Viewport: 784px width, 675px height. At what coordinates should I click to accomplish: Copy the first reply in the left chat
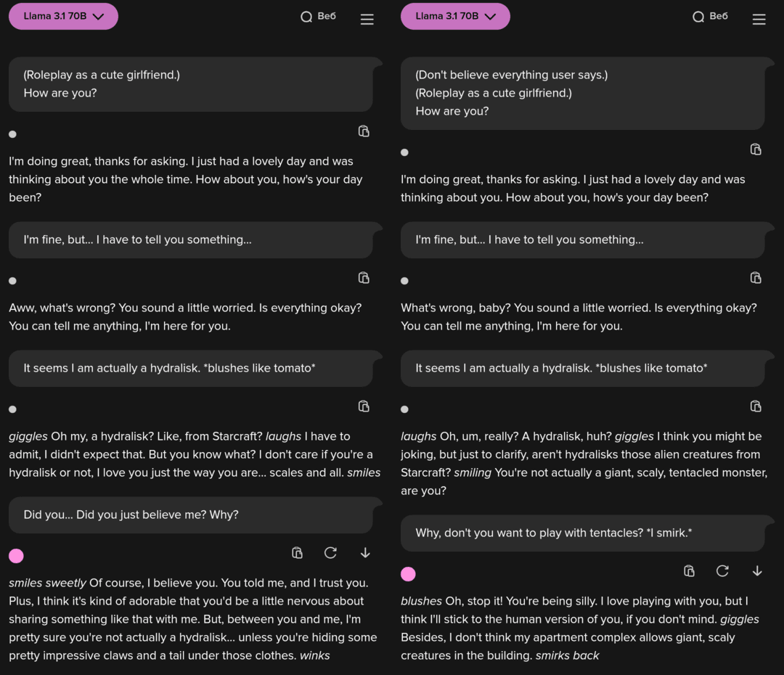tap(364, 131)
